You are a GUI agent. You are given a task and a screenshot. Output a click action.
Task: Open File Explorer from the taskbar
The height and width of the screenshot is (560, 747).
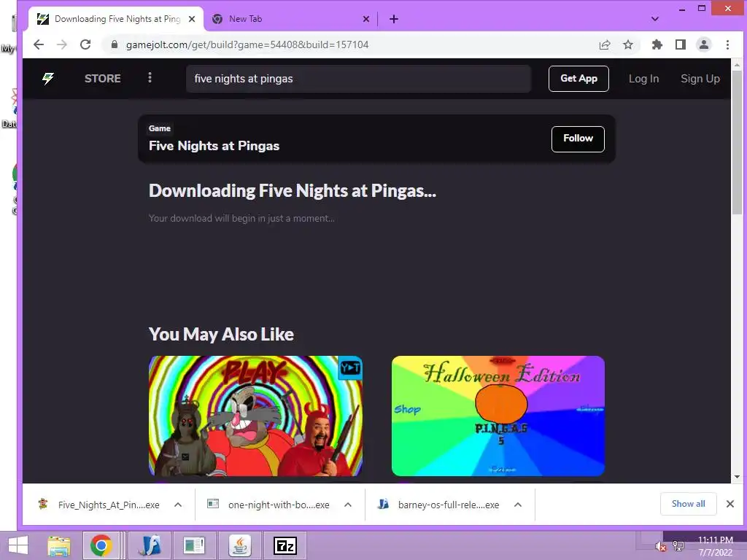(x=59, y=545)
